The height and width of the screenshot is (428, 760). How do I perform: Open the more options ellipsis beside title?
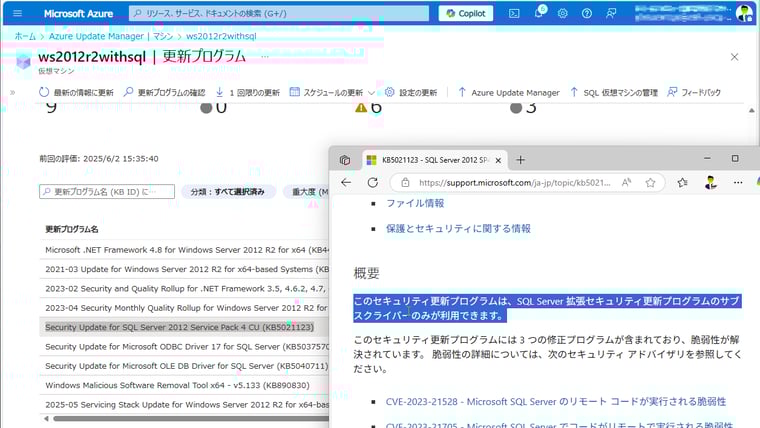pos(265,57)
